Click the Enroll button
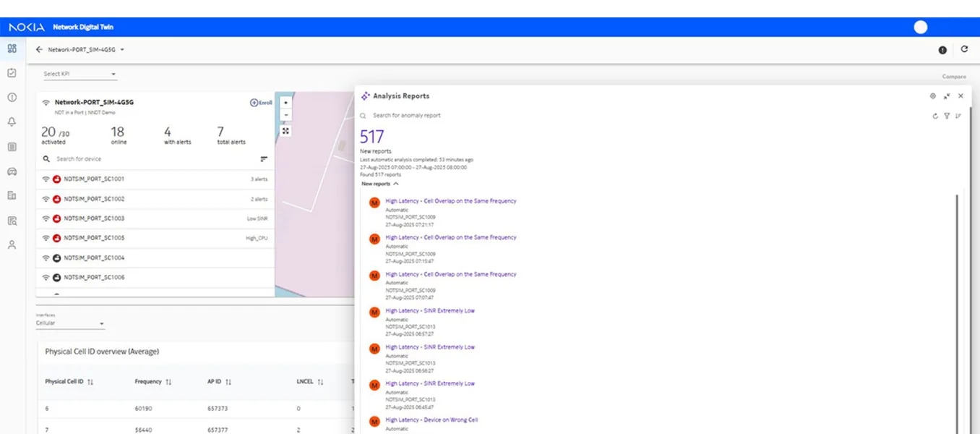This screenshot has height=434, width=980. [261, 103]
